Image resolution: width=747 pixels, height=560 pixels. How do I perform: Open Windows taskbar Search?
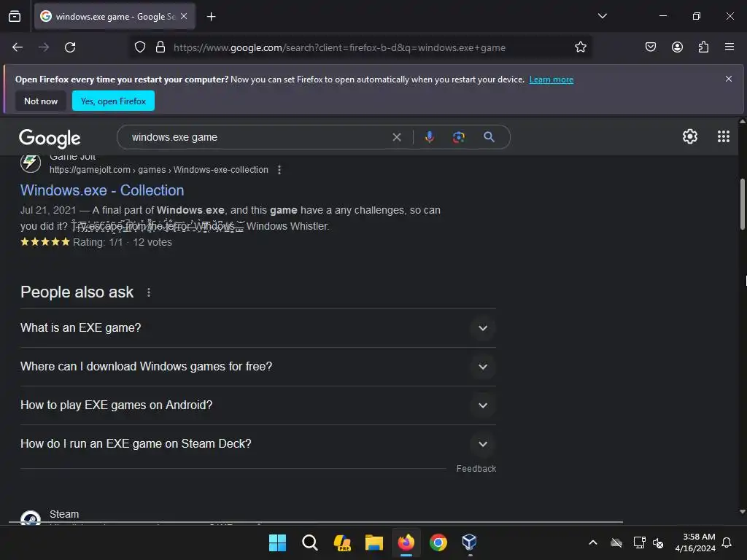click(x=309, y=542)
